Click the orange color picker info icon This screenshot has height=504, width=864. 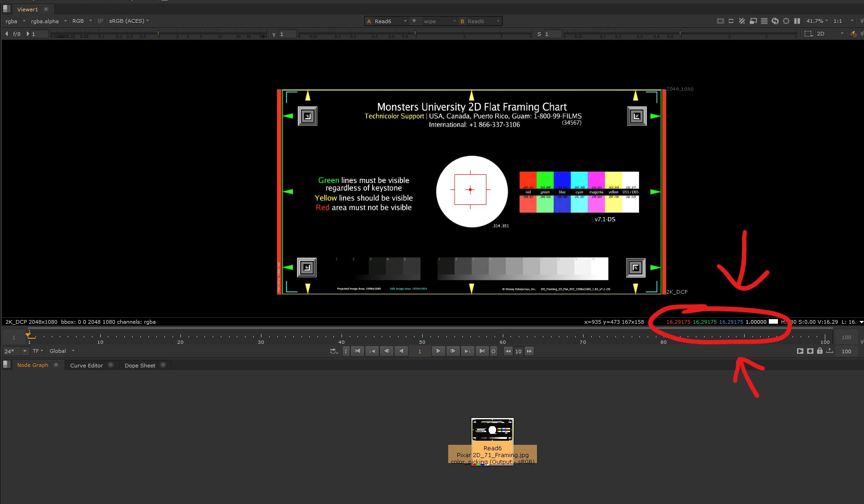click(854, 34)
